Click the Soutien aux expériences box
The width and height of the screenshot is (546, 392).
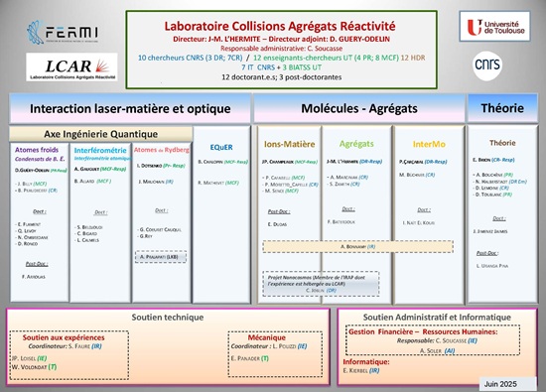click(69, 355)
